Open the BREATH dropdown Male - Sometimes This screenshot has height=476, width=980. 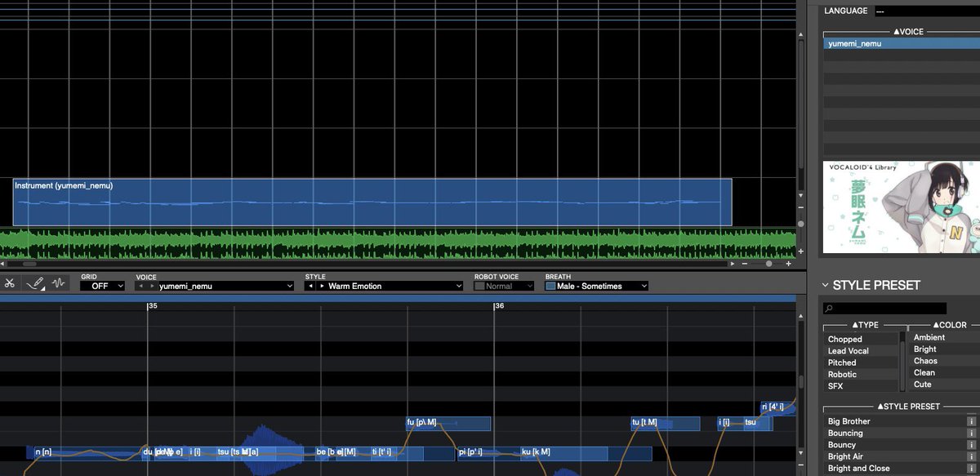pos(602,287)
